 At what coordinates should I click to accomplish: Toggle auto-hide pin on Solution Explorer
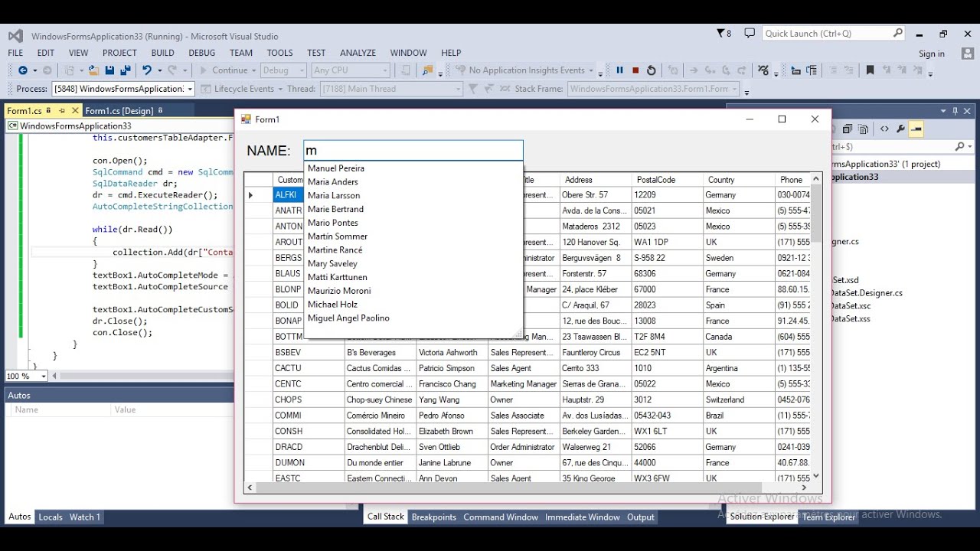955,111
